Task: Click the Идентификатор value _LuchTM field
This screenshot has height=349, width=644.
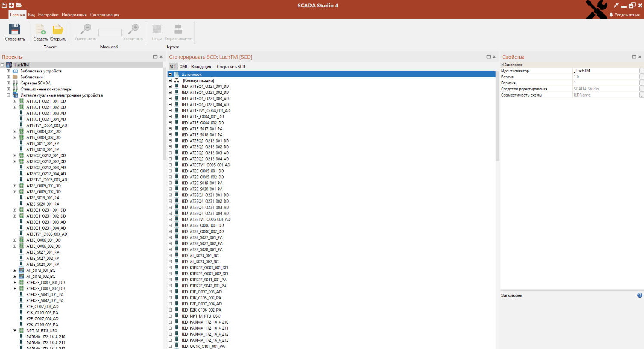Action: tap(605, 71)
